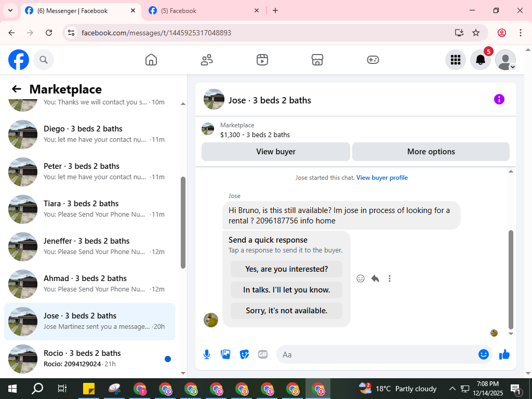Open a new browser tab with plus
The image size is (532, 399).
pos(275,10)
